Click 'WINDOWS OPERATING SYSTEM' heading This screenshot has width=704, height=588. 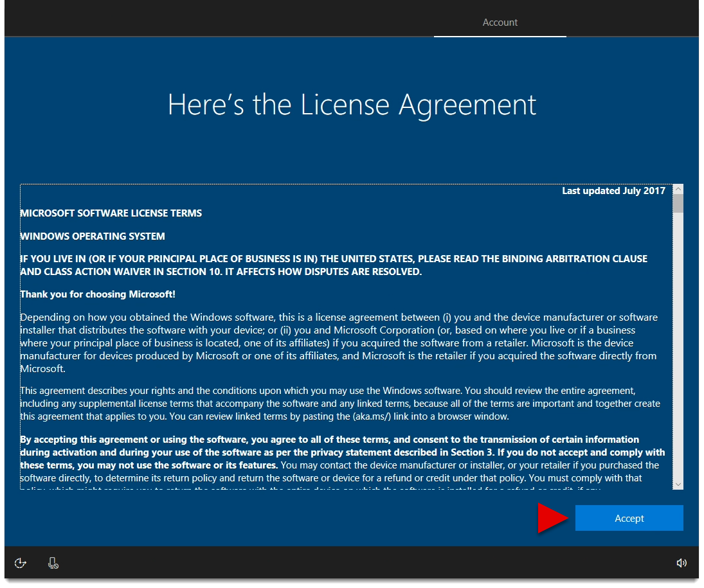[93, 236]
